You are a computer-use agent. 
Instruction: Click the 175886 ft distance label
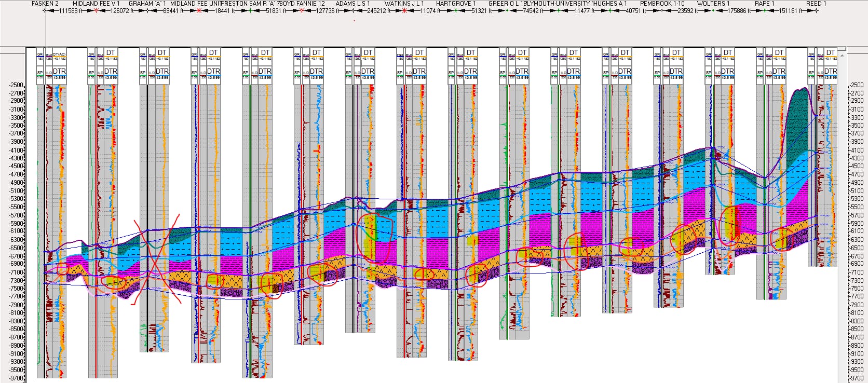point(740,11)
